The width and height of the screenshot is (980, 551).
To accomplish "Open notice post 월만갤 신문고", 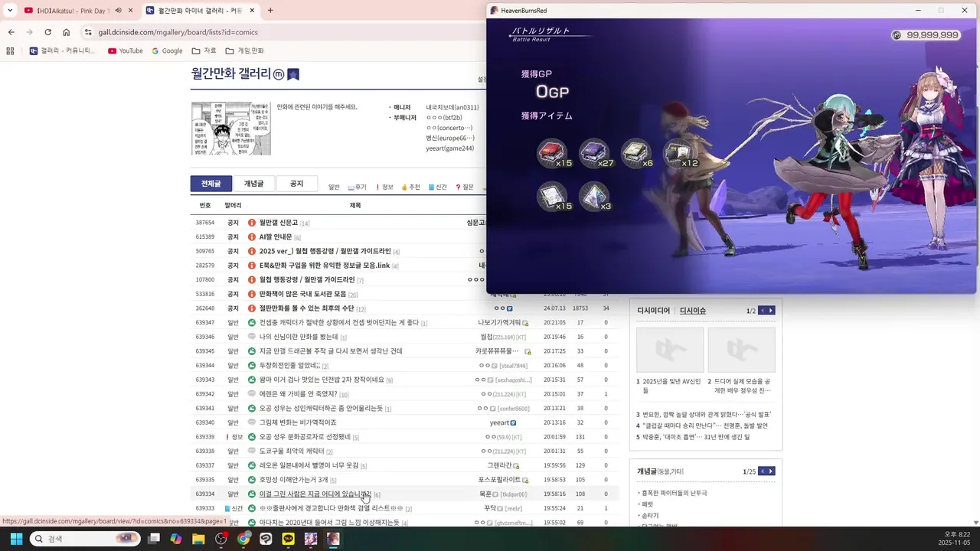I will [x=279, y=223].
